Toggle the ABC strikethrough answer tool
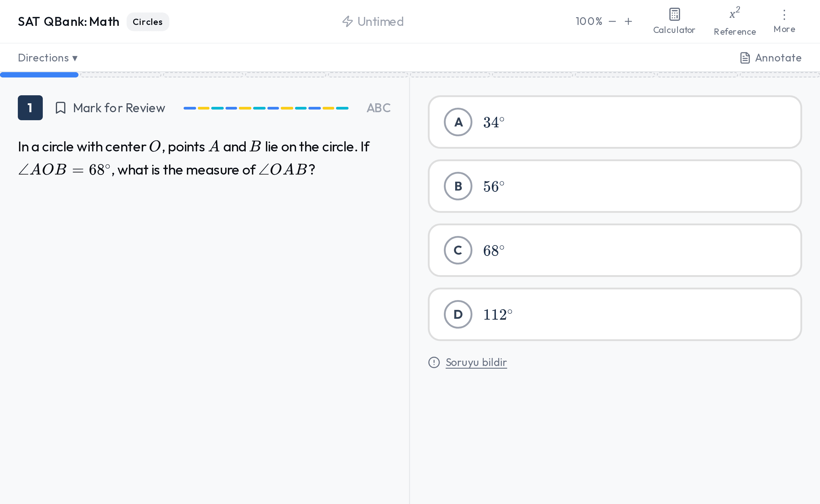This screenshot has height=504, width=820. coord(378,108)
